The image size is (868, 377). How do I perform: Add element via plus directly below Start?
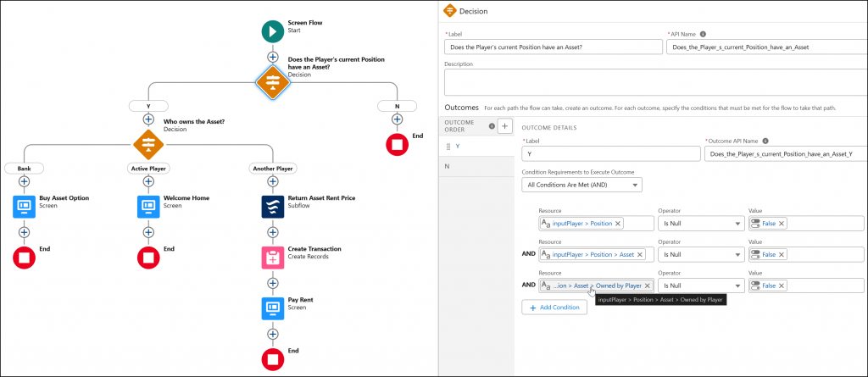coord(272,57)
